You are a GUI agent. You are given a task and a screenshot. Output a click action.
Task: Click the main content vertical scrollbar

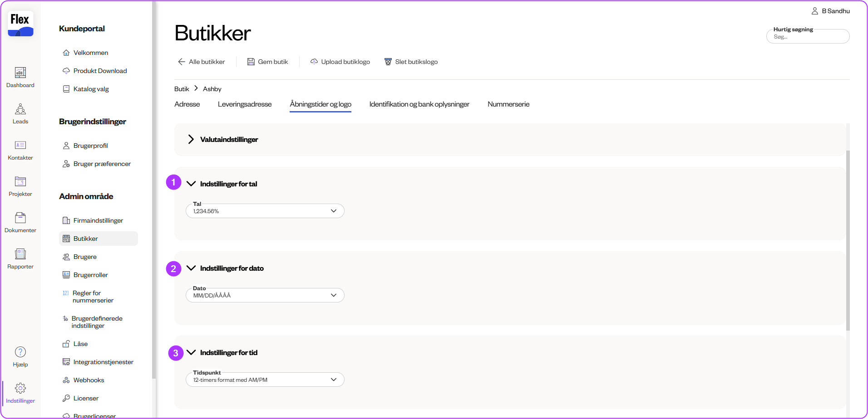[x=848, y=240]
